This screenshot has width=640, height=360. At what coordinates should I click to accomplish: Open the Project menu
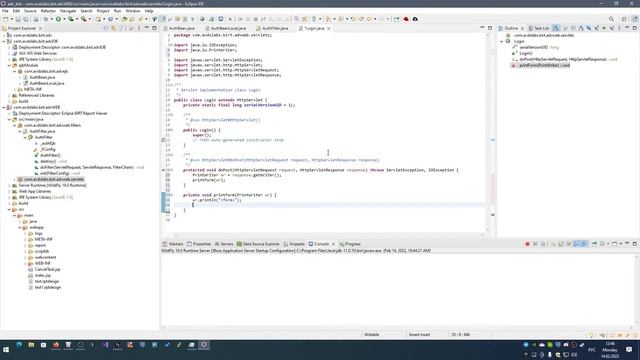(103, 11)
